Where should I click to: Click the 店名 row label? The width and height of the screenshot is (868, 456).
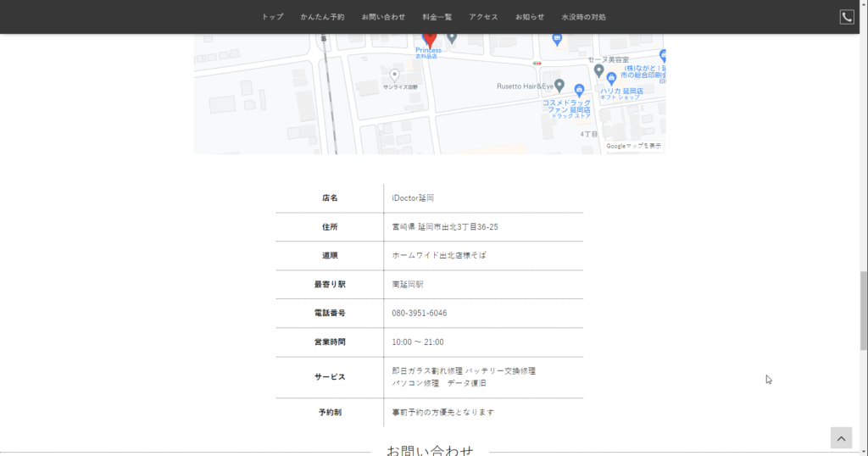click(x=330, y=198)
